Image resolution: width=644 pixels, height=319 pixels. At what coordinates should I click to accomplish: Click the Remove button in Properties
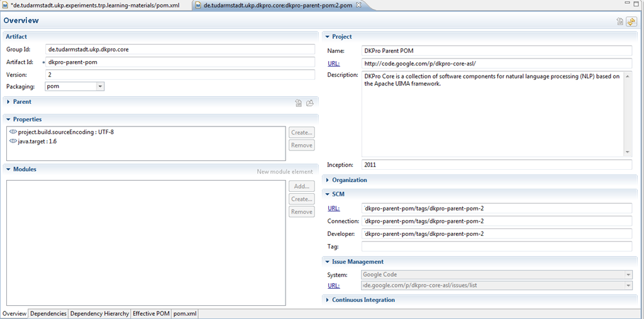point(301,145)
